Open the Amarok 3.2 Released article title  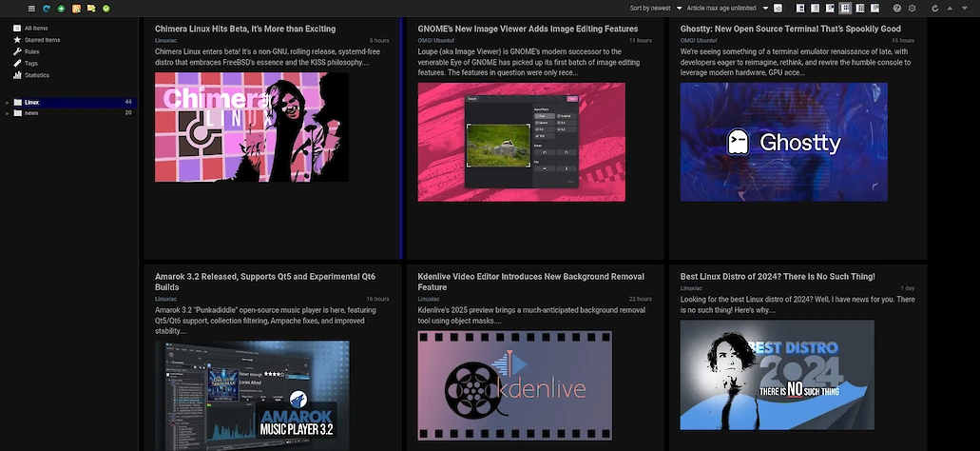[x=265, y=282]
